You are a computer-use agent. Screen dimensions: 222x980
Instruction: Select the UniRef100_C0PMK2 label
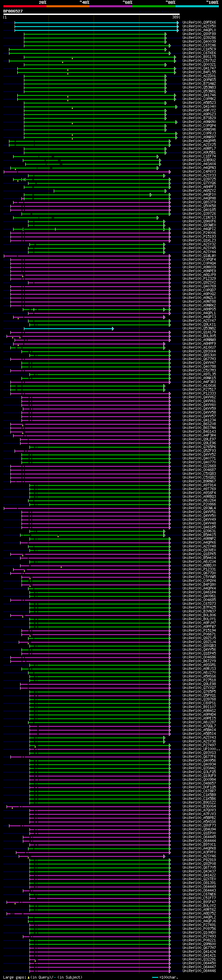click(199, 99)
